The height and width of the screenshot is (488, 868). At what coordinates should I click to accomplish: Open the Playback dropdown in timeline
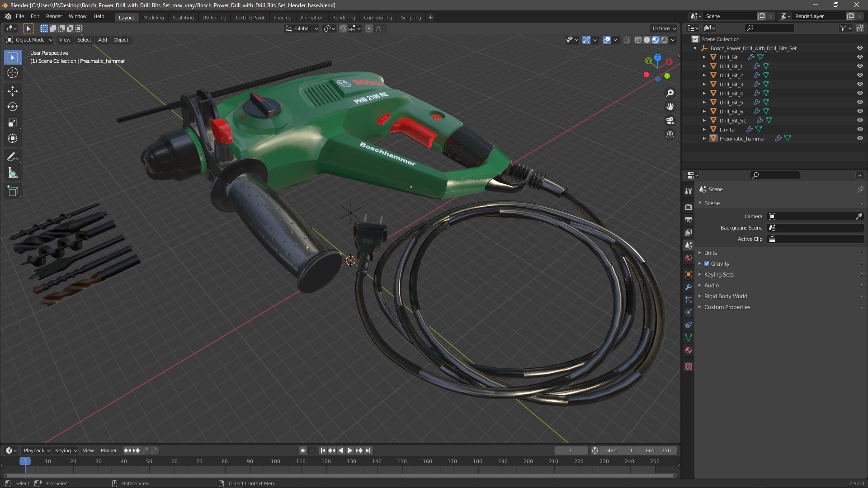(37, 450)
